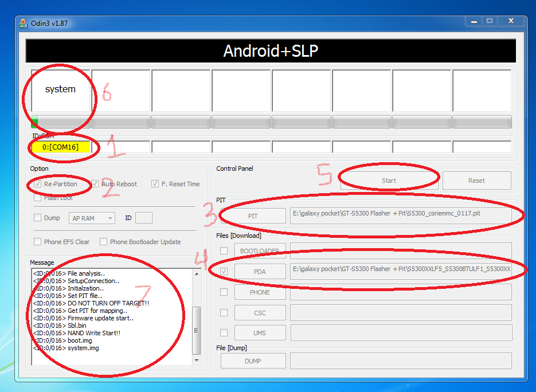The width and height of the screenshot is (536, 392).
Task: Select the 'SetupConnection..' log line
Action: [x=76, y=281]
